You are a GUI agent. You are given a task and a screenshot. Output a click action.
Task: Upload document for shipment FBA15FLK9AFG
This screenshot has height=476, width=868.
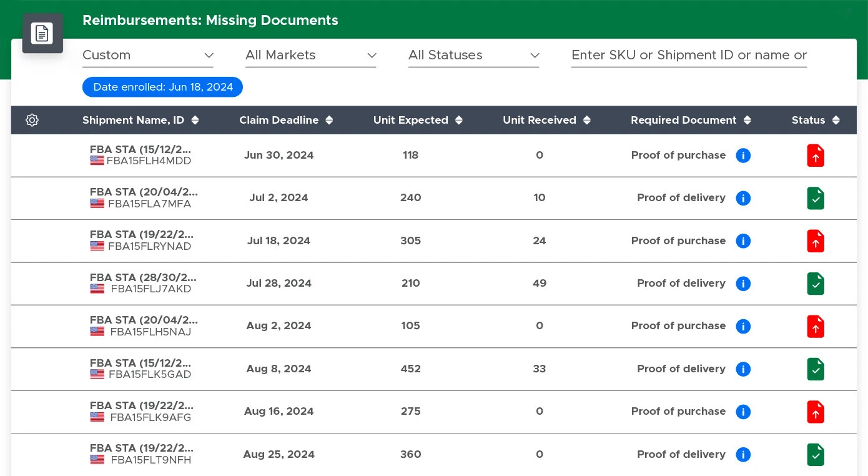(816, 412)
